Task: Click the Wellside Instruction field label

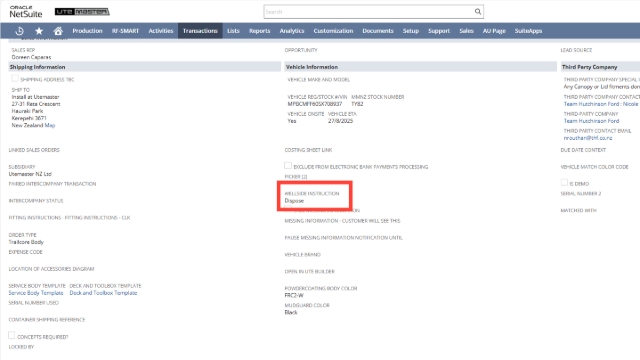Action: tap(312, 193)
